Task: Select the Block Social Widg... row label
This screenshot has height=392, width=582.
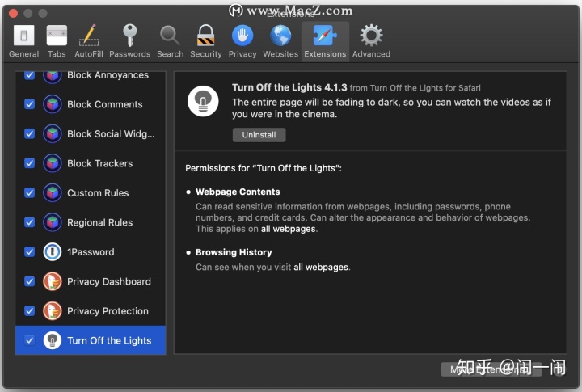Action: (111, 133)
